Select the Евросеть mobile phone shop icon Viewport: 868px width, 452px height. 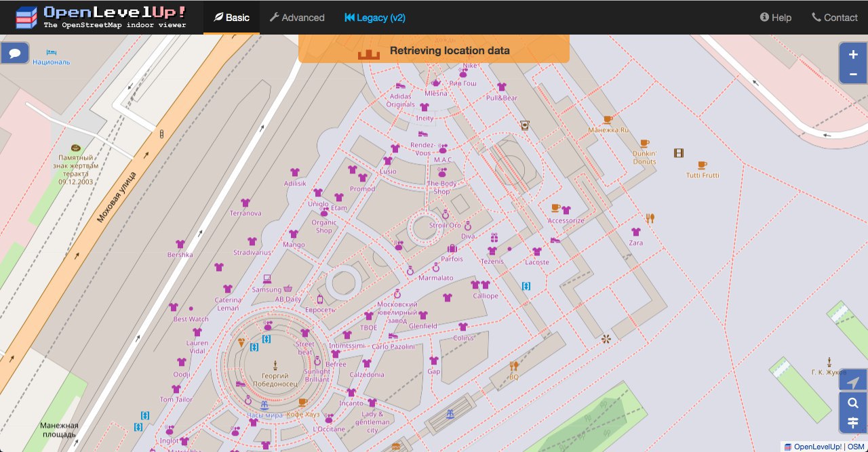320,299
